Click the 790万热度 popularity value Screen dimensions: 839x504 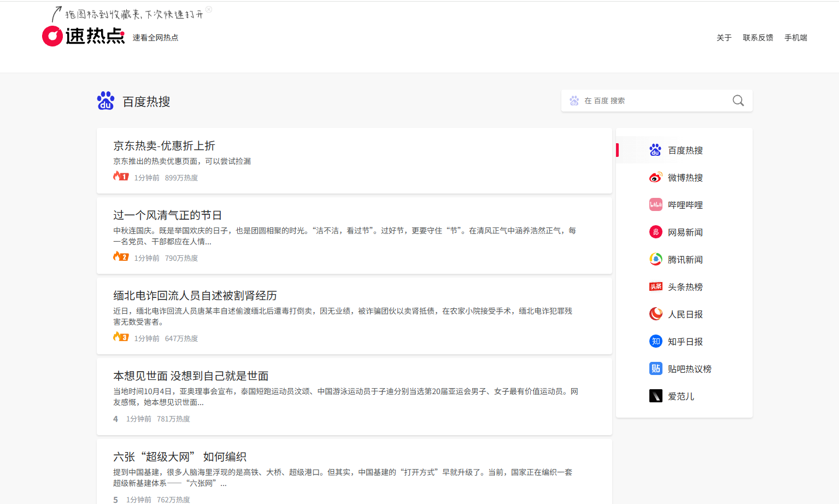pos(181,258)
